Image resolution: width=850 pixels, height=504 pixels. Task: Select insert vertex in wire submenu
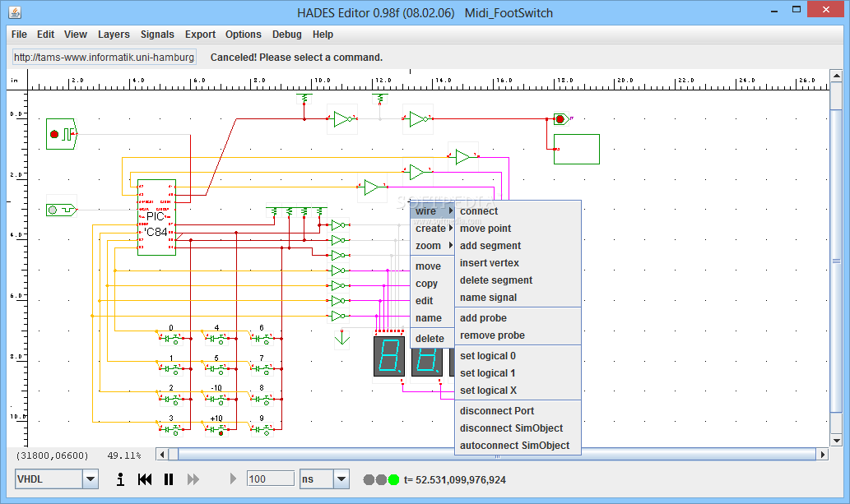[518, 263]
